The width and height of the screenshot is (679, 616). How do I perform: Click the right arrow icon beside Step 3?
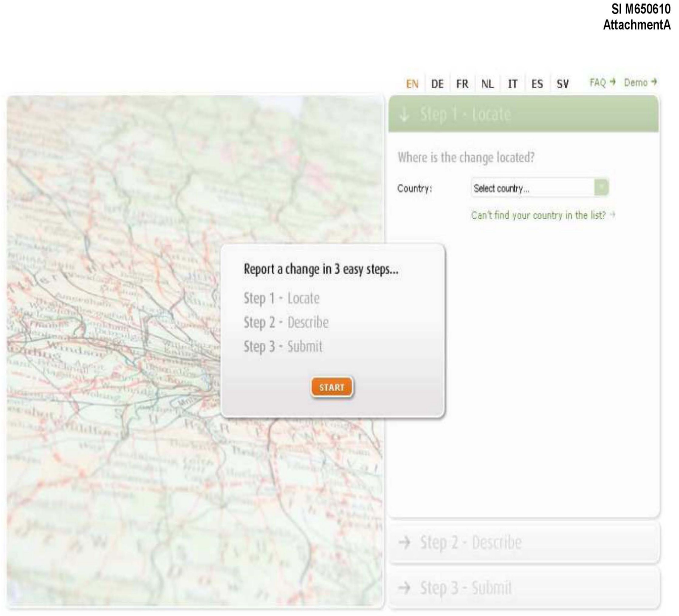click(x=404, y=588)
